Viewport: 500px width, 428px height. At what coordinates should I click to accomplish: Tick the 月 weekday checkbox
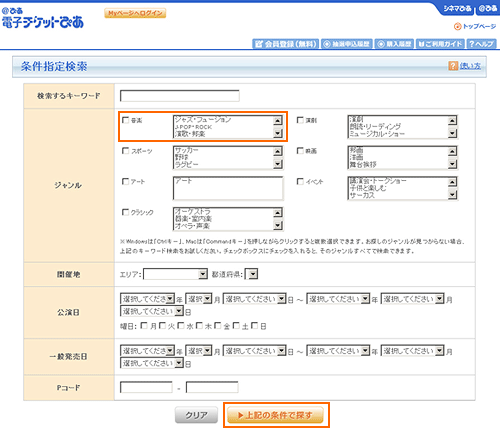pyautogui.click(x=144, y=325)
